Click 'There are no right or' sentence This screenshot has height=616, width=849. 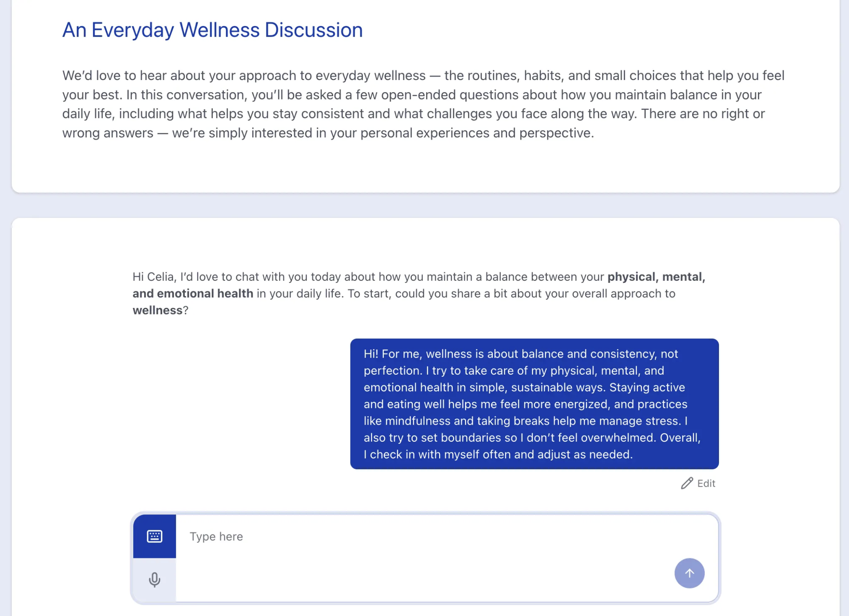pyautogui.click(x=703, y=114)
